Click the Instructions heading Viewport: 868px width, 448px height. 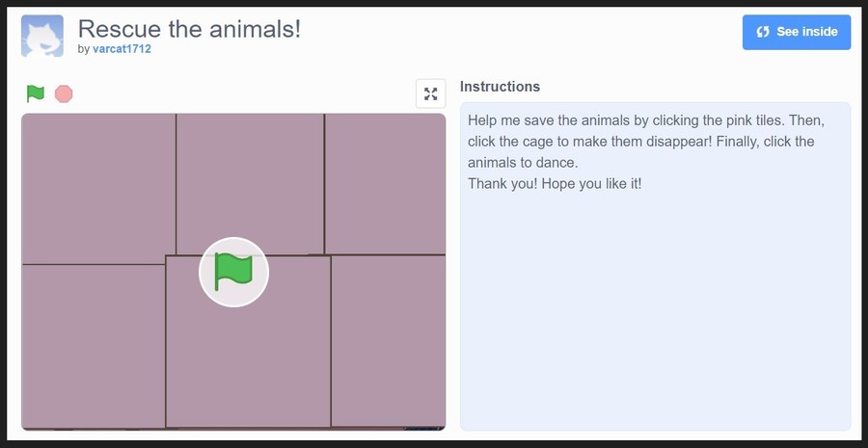pyautogui.click(x=500, y=87)
